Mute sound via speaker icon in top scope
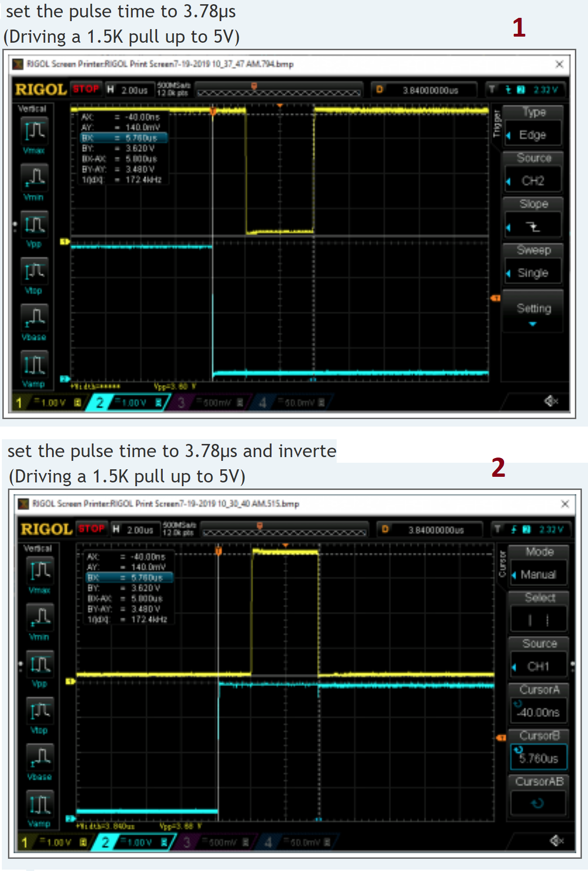 [x=550, y=401]
